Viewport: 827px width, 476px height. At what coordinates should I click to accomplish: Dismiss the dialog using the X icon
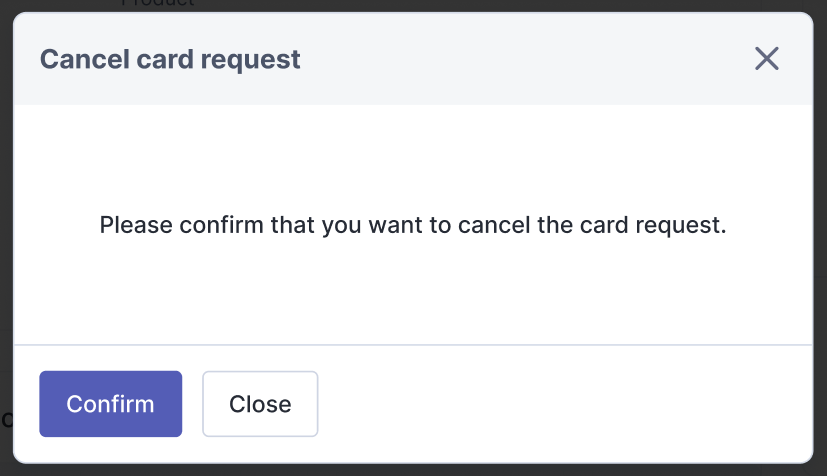tap(766, 59)
